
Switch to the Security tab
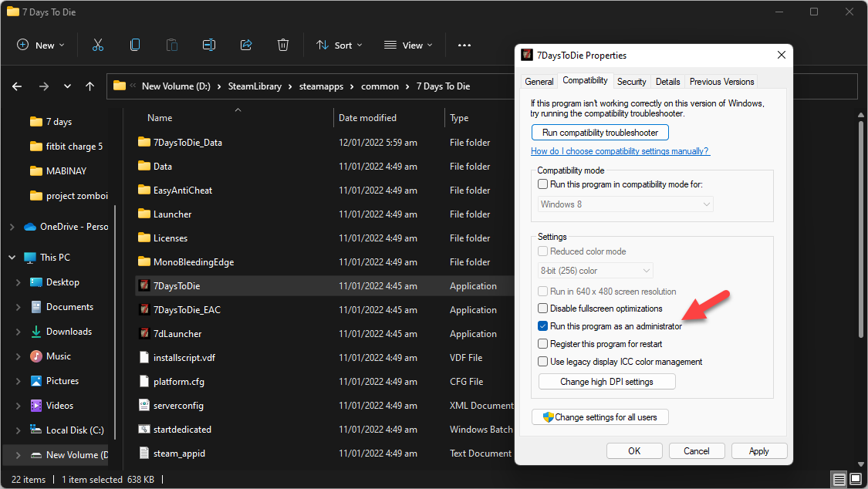pyautogui.click(x=631, y=81)
